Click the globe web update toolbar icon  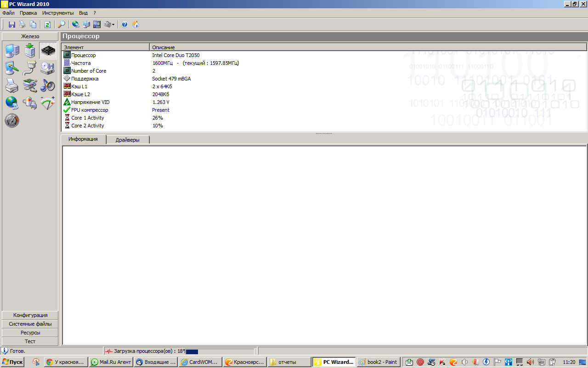(x=75, y=24)
